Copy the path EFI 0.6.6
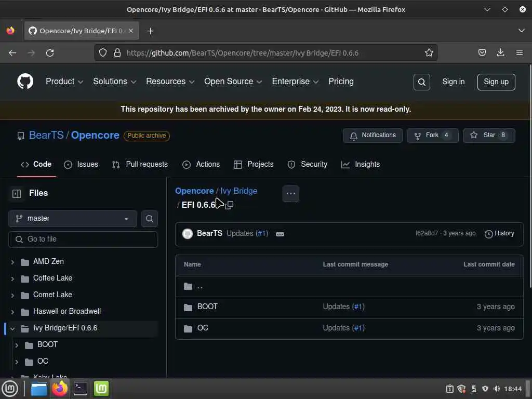This screenshot has width=532, height=399. (229, 205)
